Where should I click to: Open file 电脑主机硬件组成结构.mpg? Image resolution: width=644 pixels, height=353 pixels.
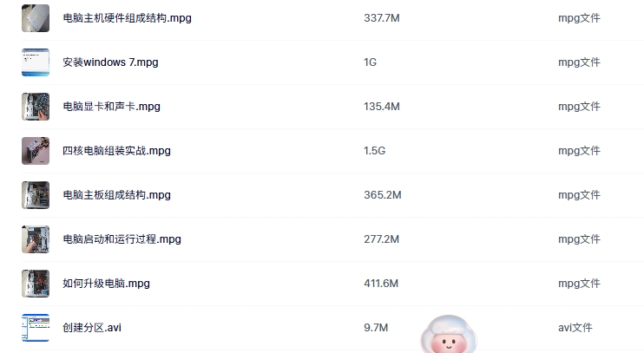(127, 18)
